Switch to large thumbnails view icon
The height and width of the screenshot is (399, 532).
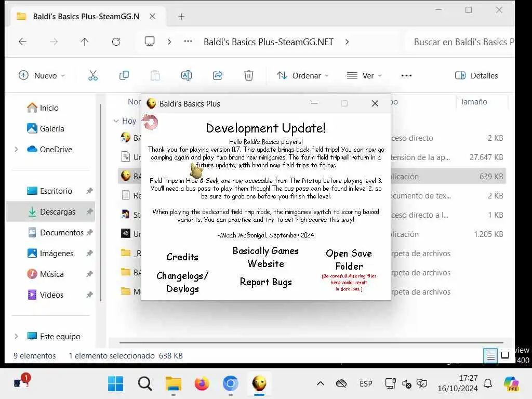(505, 355)
